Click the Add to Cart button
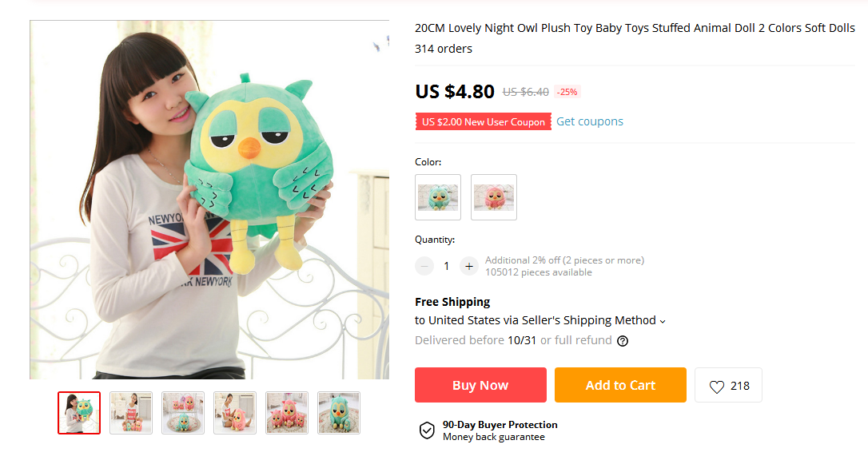 [x=620, y=385]
